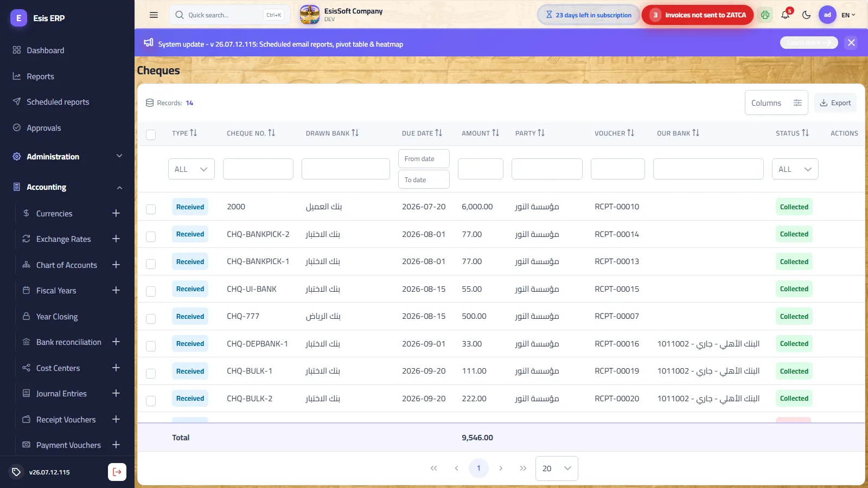The height and width of the screenshot is (488, 868).
Task: Open the Type filter ALL dropdown
Action: click(x=192, y=169)
